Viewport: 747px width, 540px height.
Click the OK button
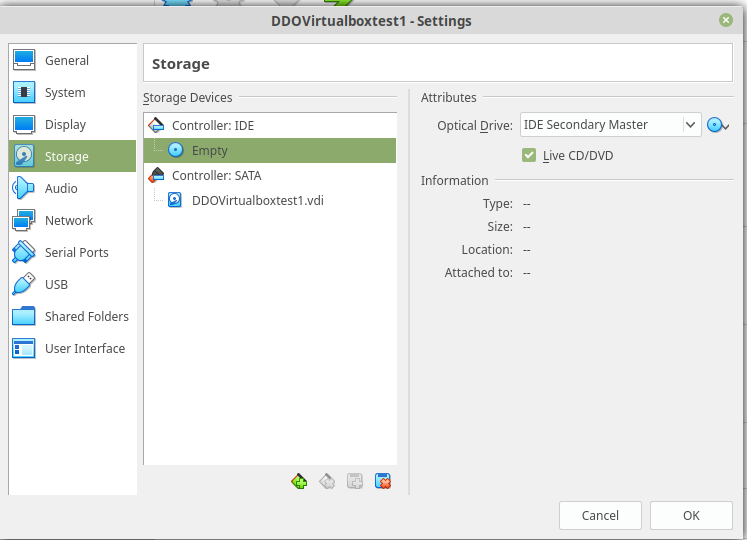pyautogui.click(x=691, y=515)
